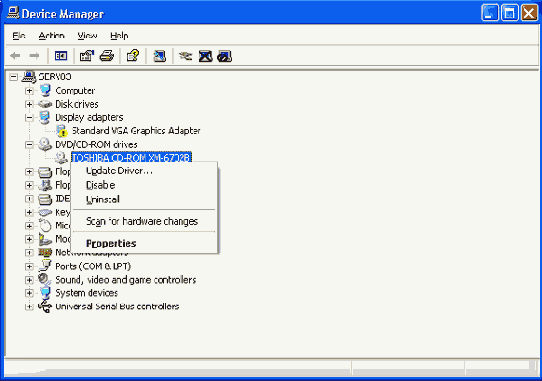Open the Help menu
The height and width of the screenshot is (381, 542).
point(119,36)
